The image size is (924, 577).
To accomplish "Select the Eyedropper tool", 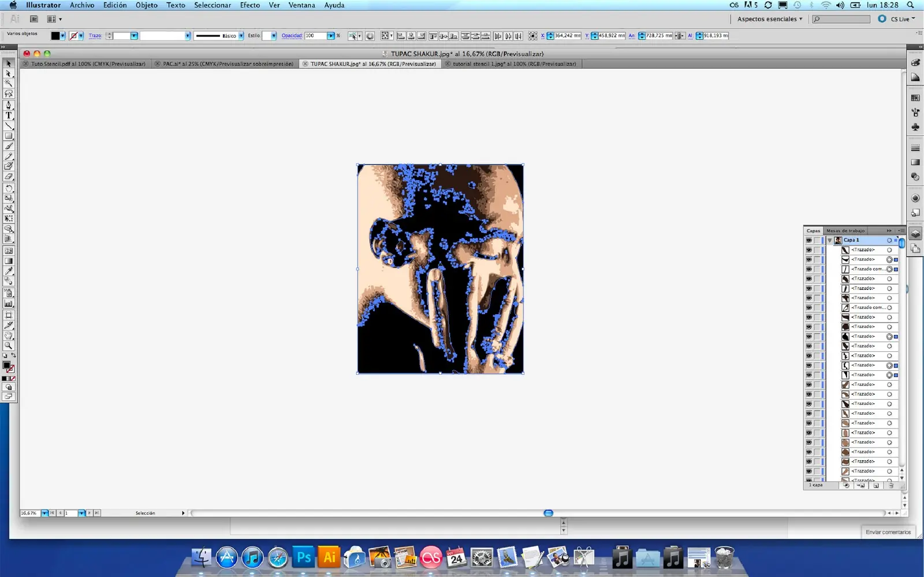I will (x=9, y=271).
